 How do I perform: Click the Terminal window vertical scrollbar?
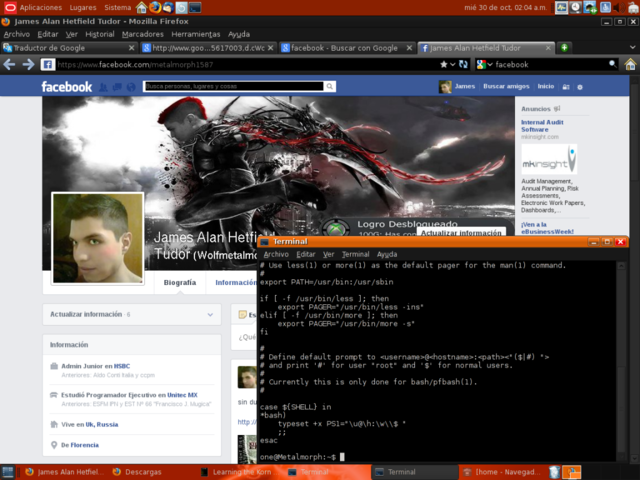[621, 361]
